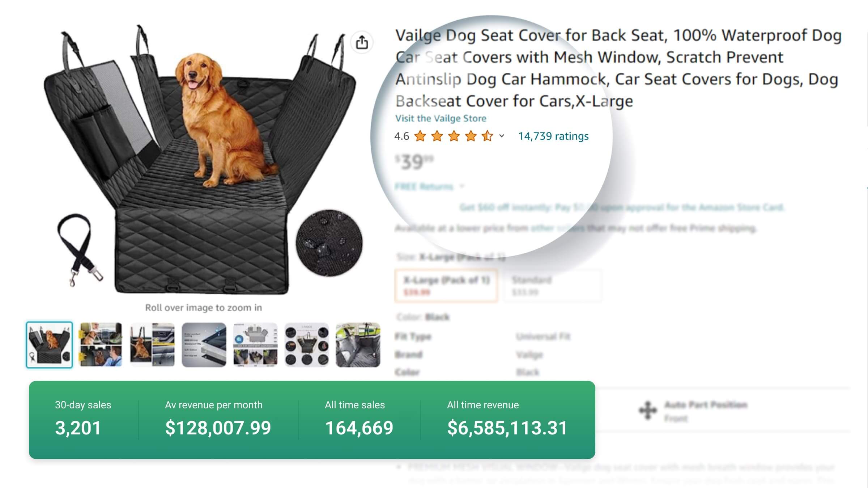Select third thumbnail showing side flap view
Image resolution: width=868 pixels, height=488 pixels.
(x=152, y=345)
